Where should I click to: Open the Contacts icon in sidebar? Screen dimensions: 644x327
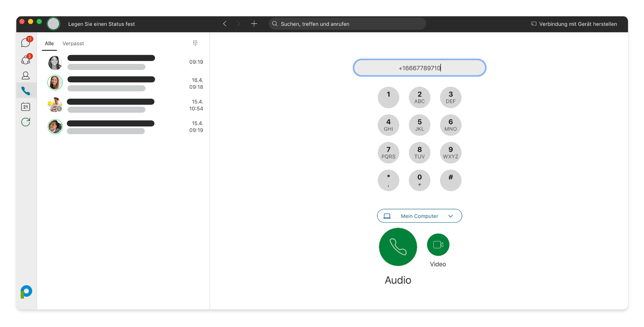pos(26,75)
